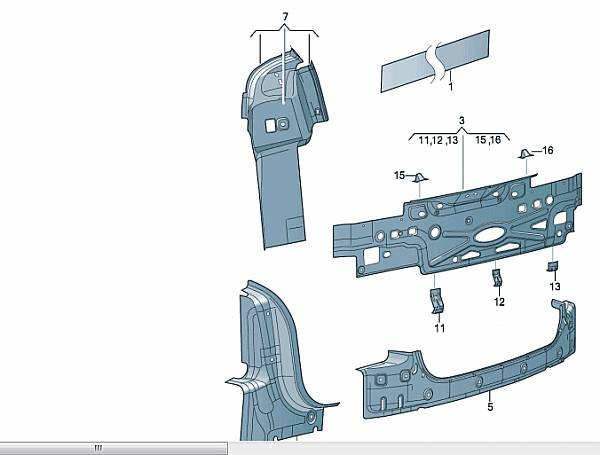Click the horizontal scrollbar thumb grip

[x=98, y=448]
